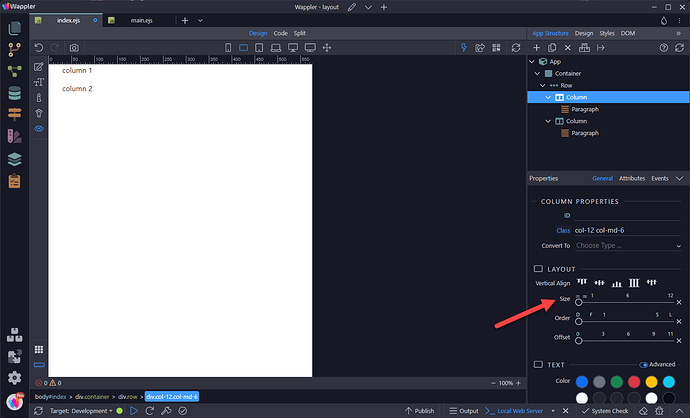Switch to Split view

[x=300, y=33]
